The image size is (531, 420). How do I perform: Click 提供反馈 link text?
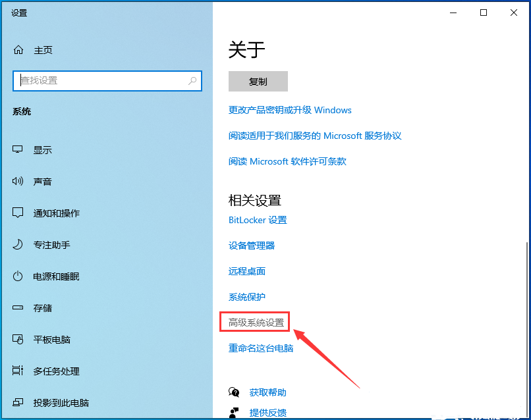coord(268,413)
